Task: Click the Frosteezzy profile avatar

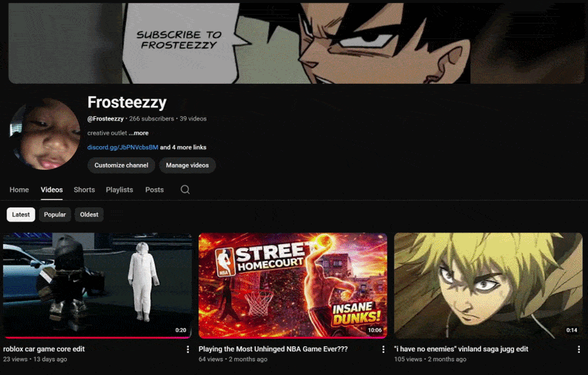Action: point(45,135)
